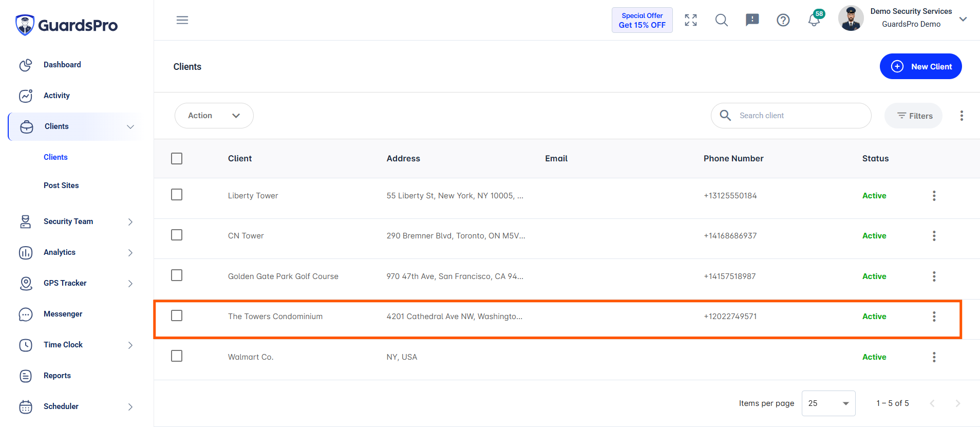Open Messenger in sidebar
The width and height of the screenshot is (980, 427).
[63, 314]
